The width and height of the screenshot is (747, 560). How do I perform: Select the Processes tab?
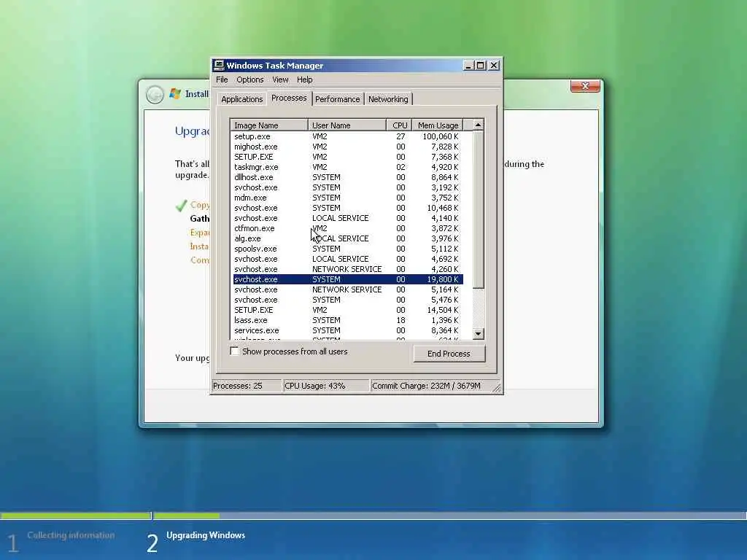tap(289, 98)
